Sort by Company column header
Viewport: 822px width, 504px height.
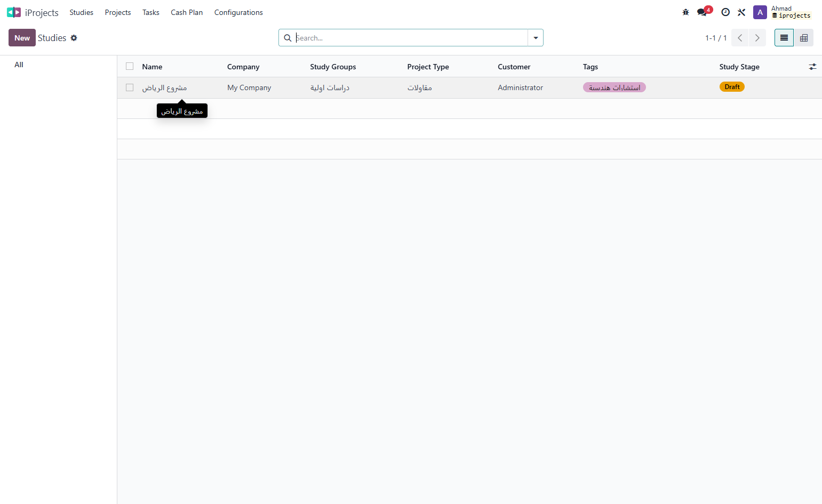243,67
